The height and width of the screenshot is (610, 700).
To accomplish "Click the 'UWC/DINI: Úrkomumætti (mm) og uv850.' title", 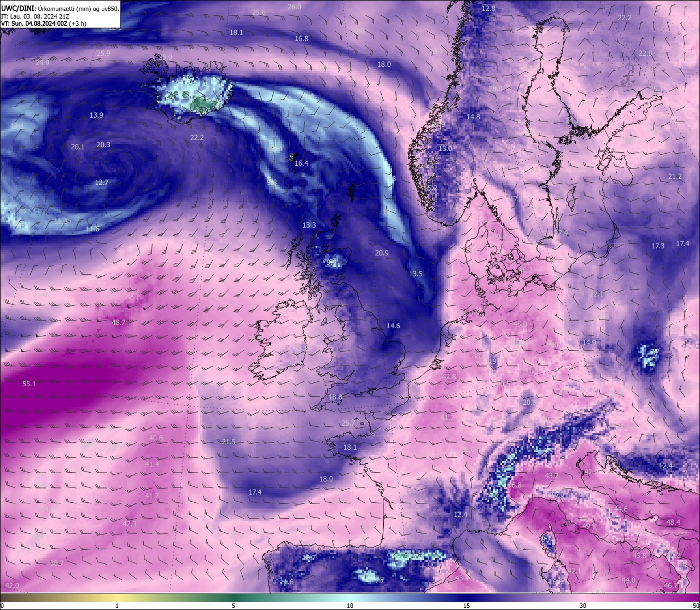I will (x=60, y=9).
